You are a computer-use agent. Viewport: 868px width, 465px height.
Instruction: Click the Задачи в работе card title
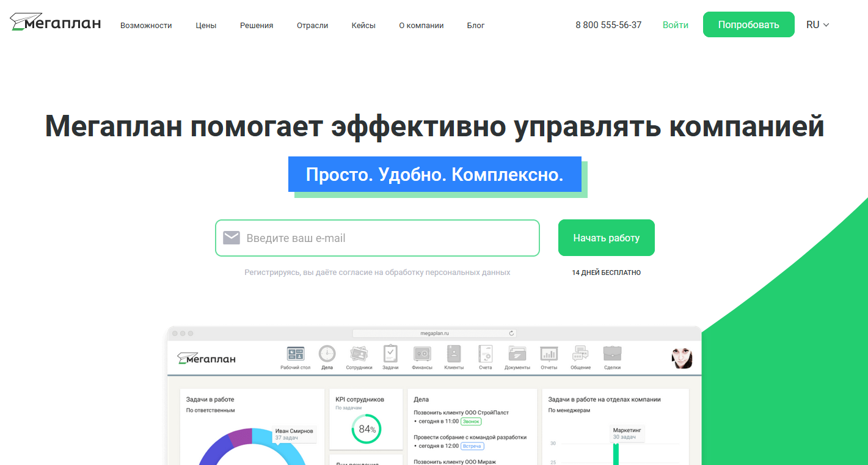pos(210,400)
